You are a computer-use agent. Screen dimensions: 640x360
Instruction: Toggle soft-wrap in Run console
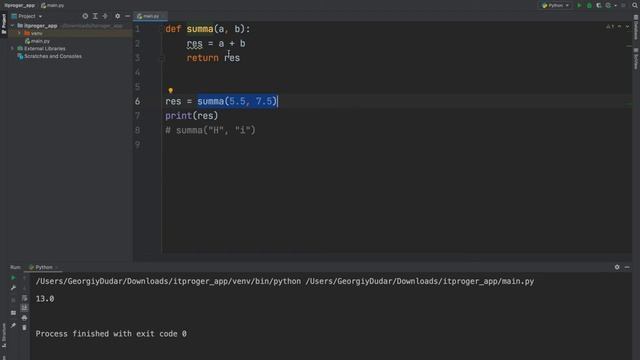(24, 298)
